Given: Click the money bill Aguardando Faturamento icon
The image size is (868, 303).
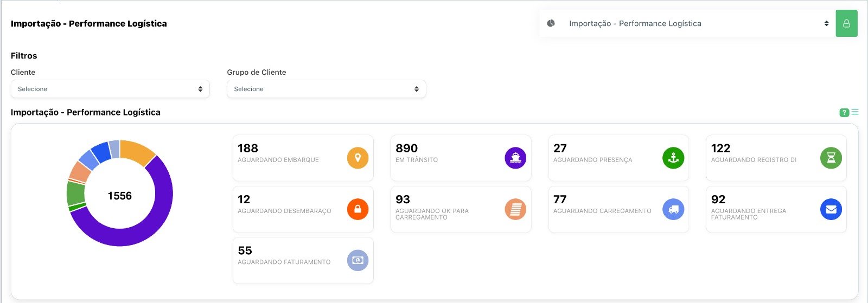Looking at the screenshot, I should 358,260.
